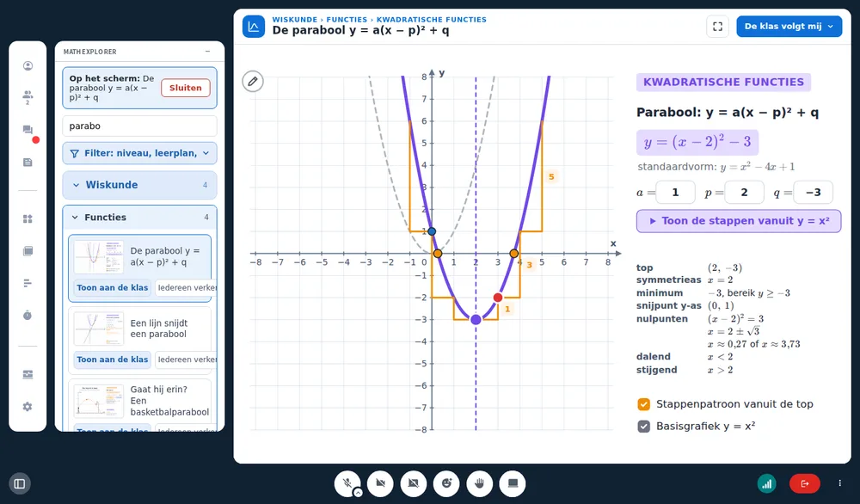
Task: Click the red point on the parabola
Action: (498, 298)
